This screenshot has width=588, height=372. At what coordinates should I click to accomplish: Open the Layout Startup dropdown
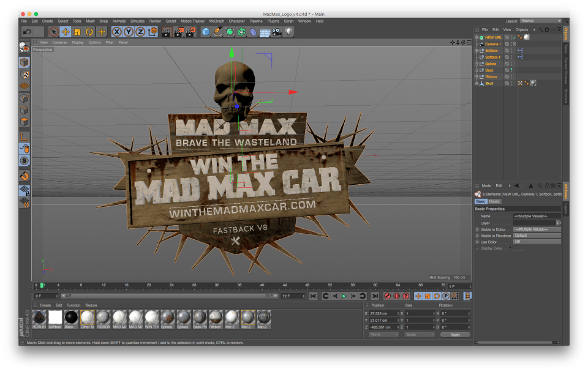coord(541,21)
